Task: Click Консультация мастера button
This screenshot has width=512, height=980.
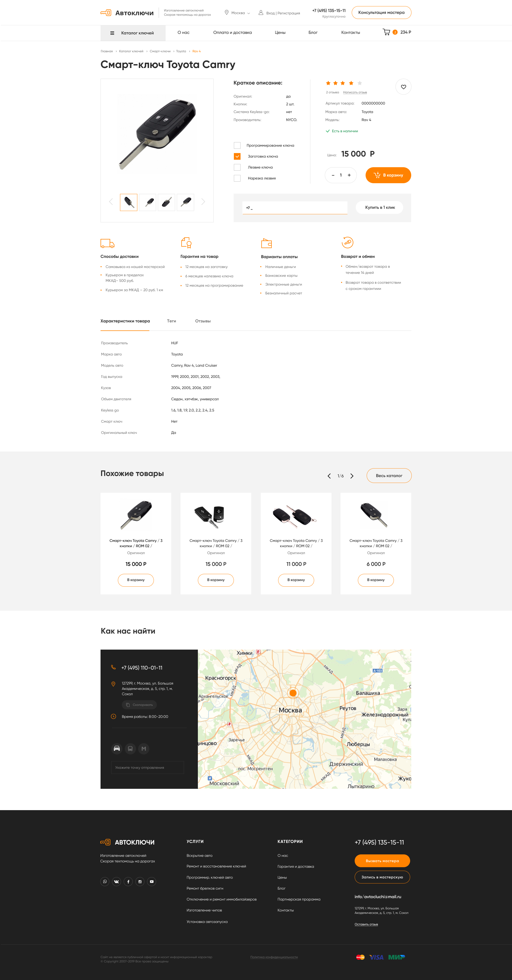Action: (382, 13)
